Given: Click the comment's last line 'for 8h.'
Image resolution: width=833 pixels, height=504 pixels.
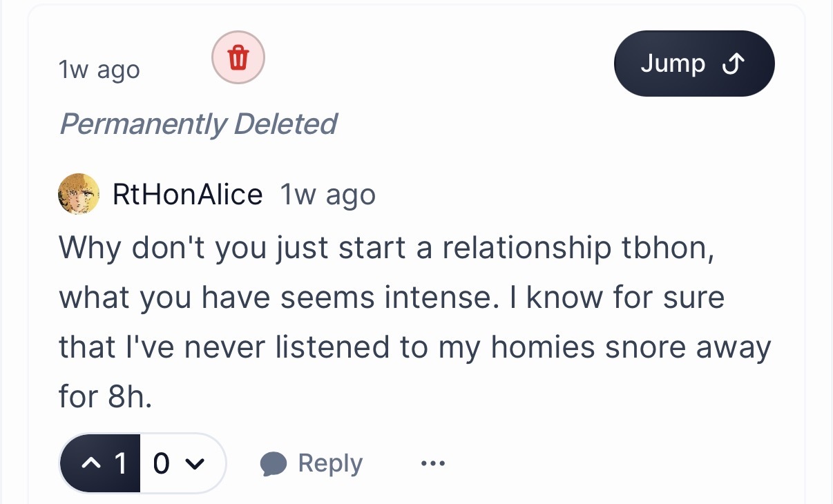Looking at the screenshot, I should 105,398.
